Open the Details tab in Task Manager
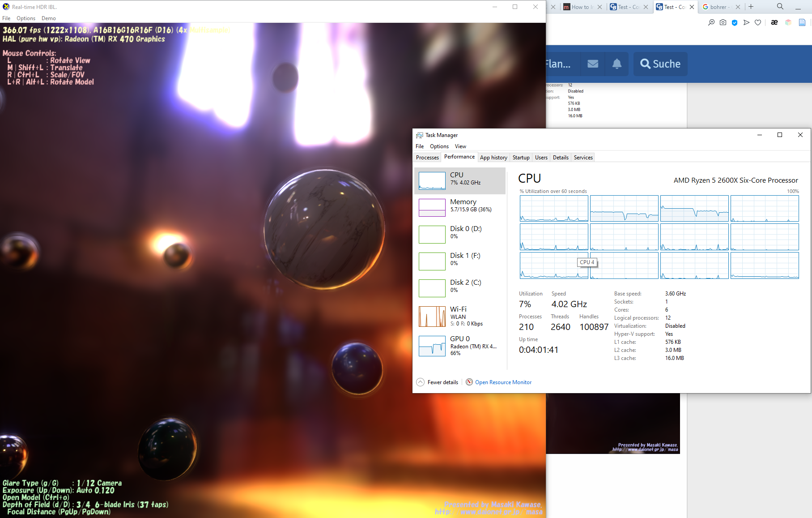 [x=561, y=158]
